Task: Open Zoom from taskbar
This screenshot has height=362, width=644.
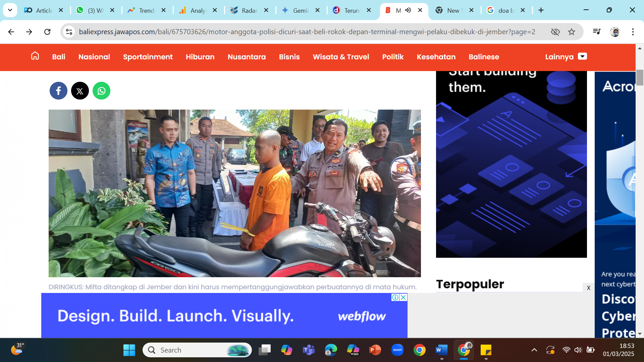Action: tap(397, 350)
